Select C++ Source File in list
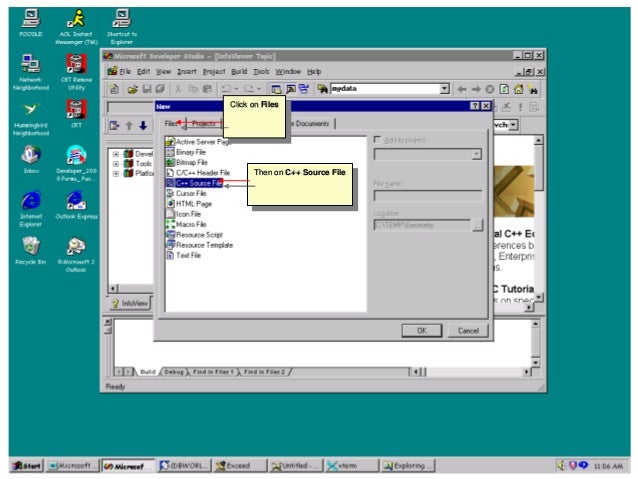The image size is (638, 479). (194, 183)
